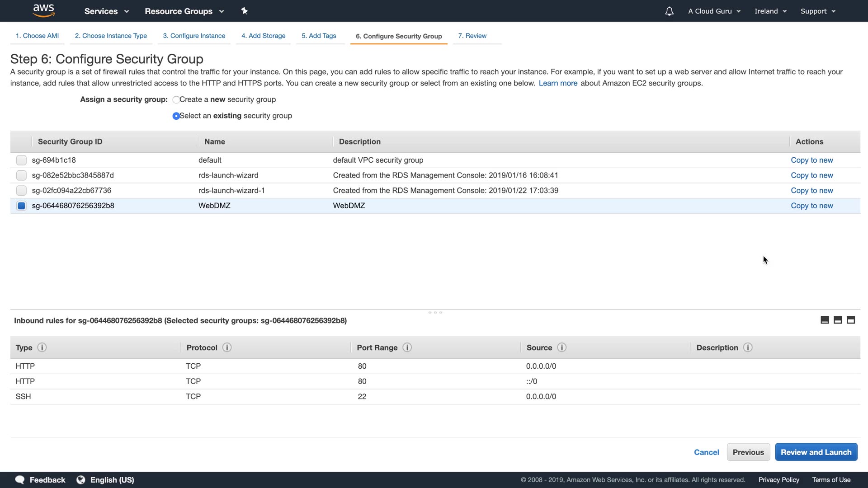868x488 pixels.
Task: Click the pin shortcuts icon
Action: (244, 11)
